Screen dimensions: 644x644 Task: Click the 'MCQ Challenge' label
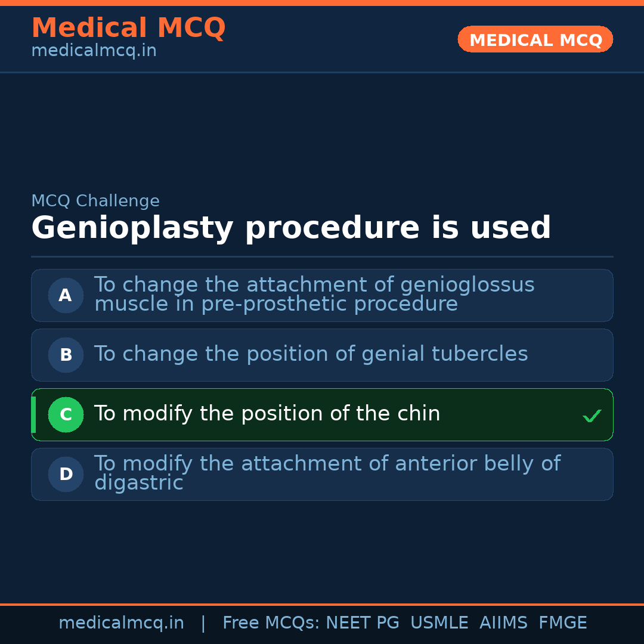click(x=95, y=202)
